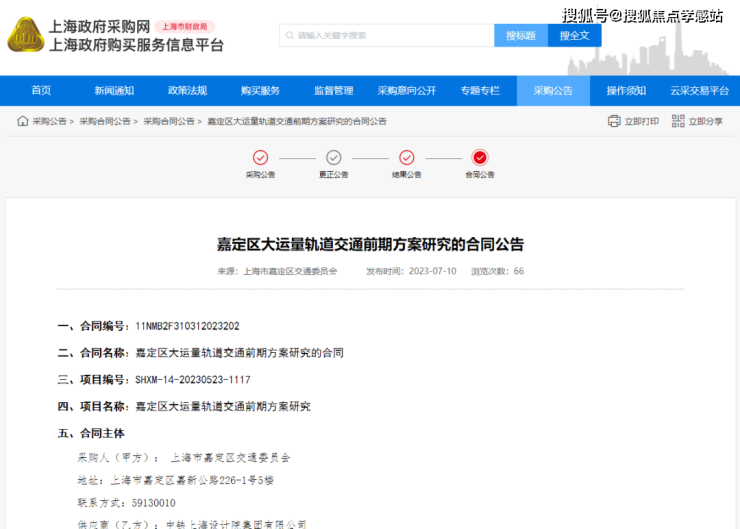Open the 首页 navigation menu item
Viewport: 740px width, 529px height.
point(41,91)
